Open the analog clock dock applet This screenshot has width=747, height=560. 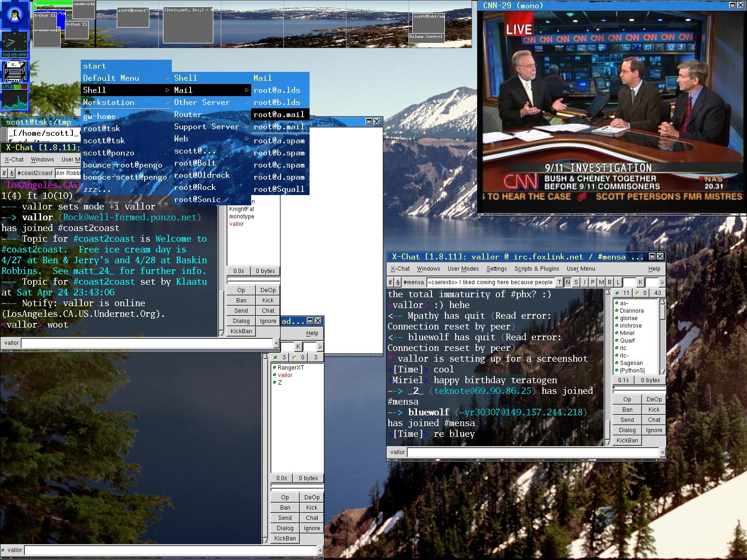click(x=15, y=45)
